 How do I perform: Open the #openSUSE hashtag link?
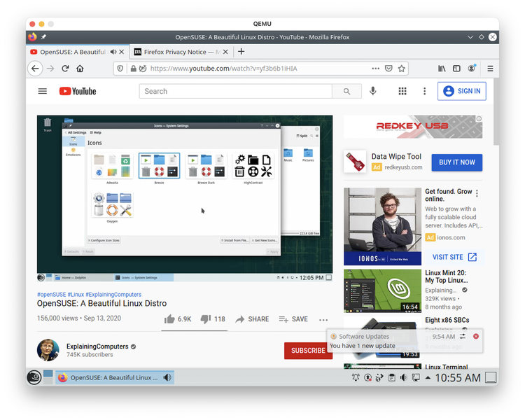point(52,295)
